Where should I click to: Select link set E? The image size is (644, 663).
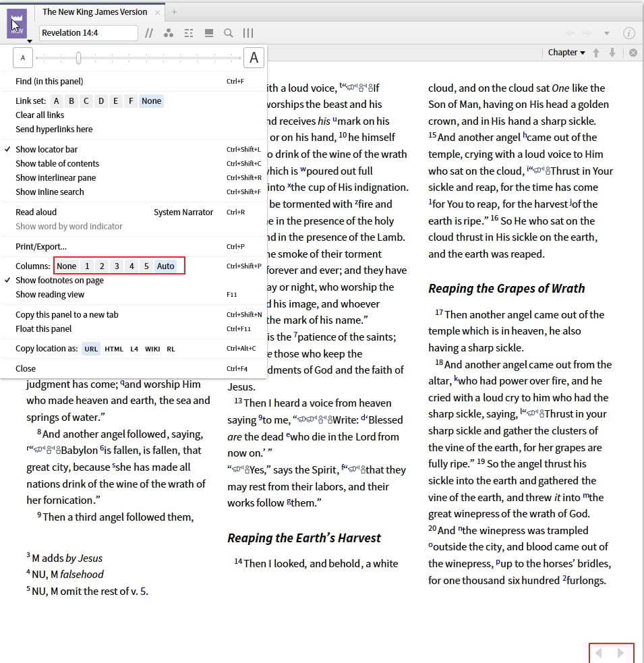[115, 101]
